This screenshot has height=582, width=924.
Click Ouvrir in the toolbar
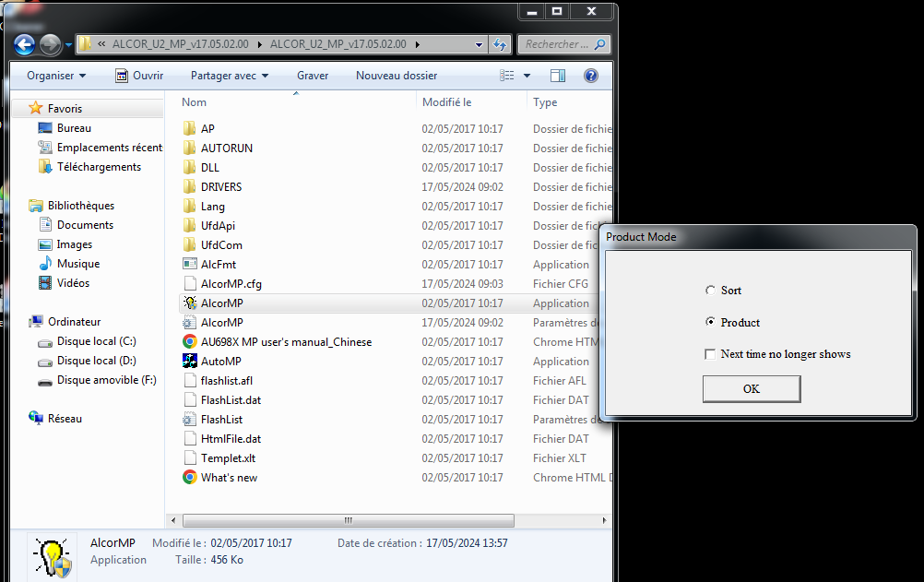click(139, 76)
